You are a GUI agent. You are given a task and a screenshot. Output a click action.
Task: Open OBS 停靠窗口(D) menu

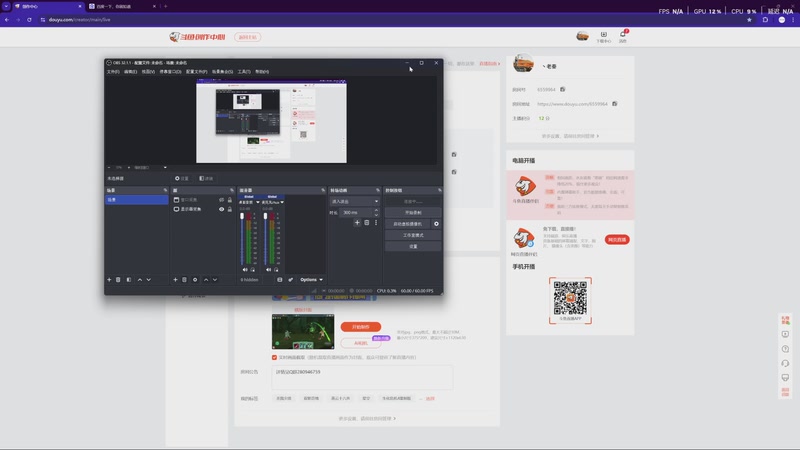170,72
